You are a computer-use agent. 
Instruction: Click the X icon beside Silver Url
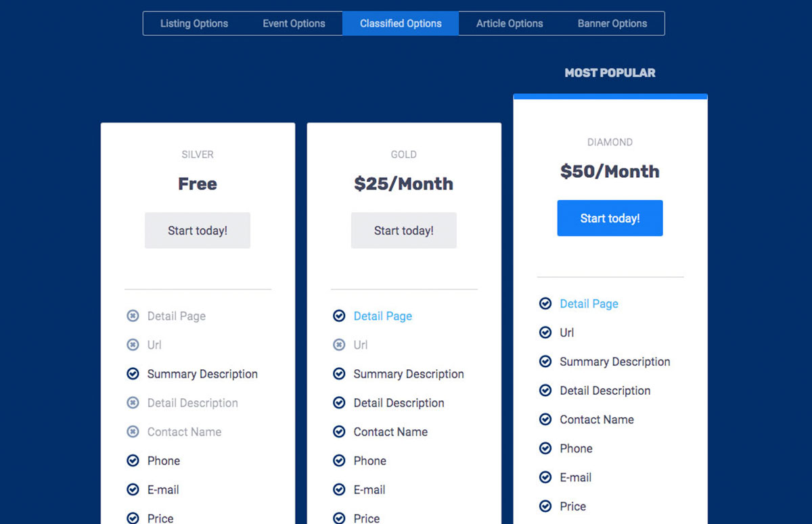tap(133, 345)
